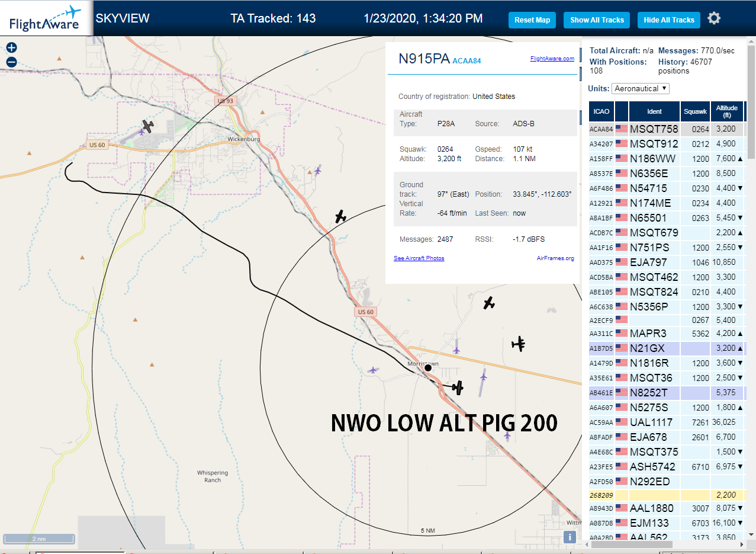
Task: Select black aircraft icon beside US 93 road
Action: click(x=340, y=217)
